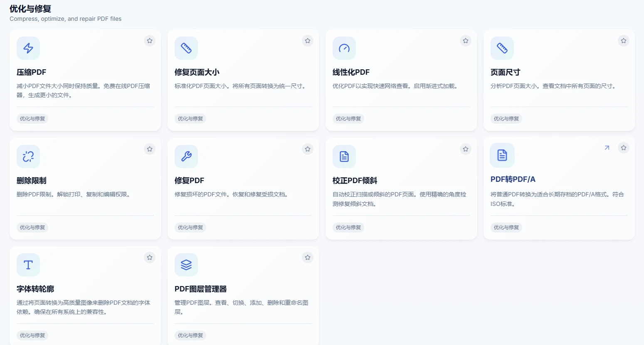Toggle the star on the 修复PDF card
The width and height of the screenshot is (644, 345).
coord(307,149)
